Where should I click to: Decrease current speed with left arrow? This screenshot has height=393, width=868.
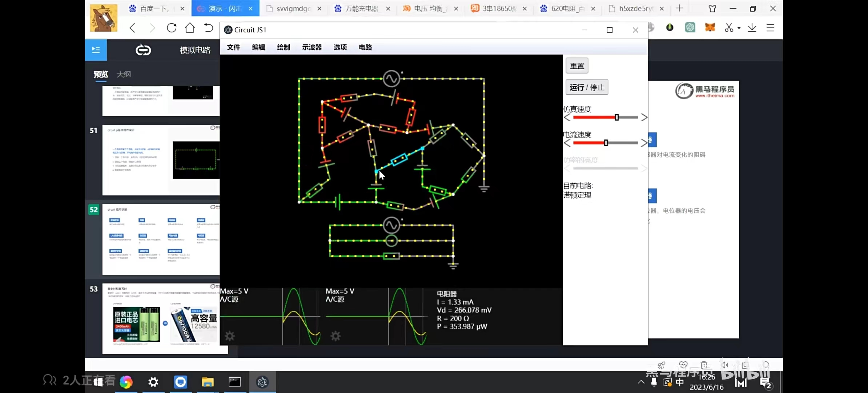pos(567,143)
